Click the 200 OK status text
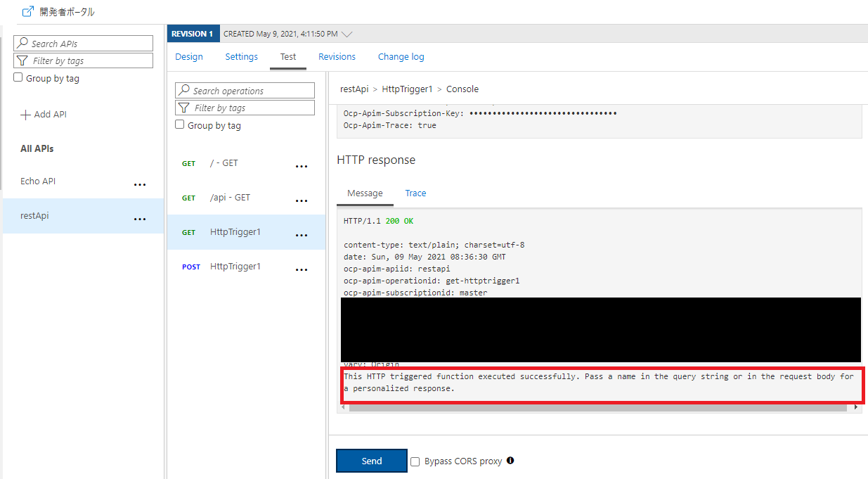 pyautogui.click(x=399, y=221)
